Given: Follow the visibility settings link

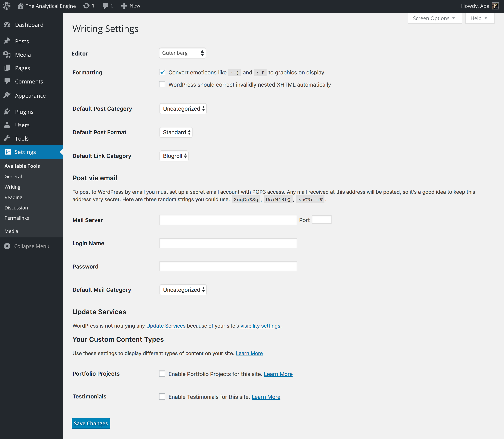Looking at the screenshot, I should (260, 326).
